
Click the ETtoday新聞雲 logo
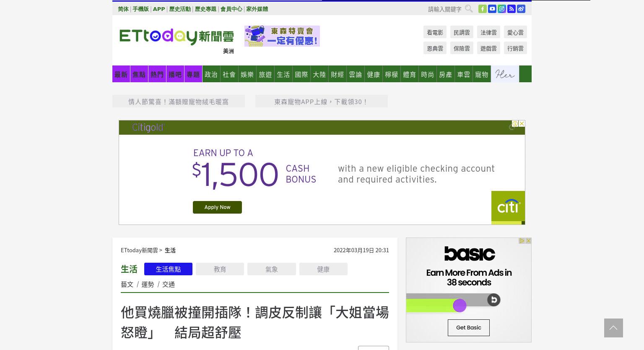(x=177, y=37)
